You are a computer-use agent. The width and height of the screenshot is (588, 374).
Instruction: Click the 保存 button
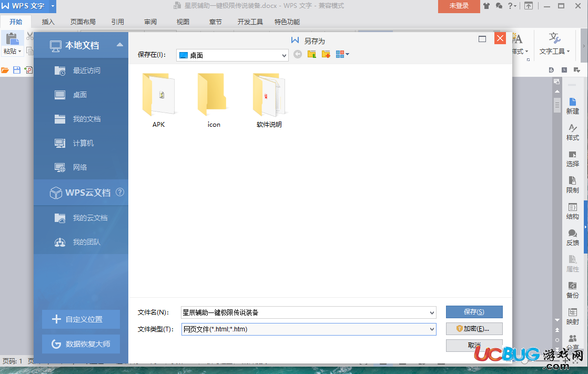click(474, 312)
